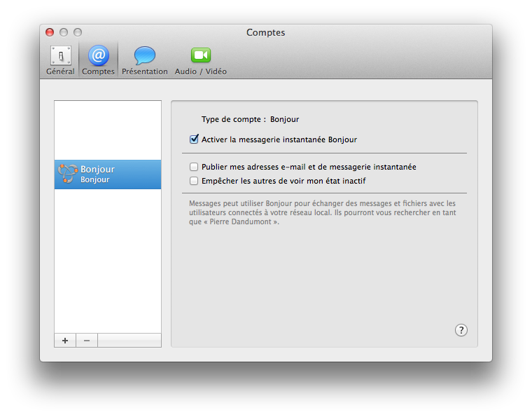Click the Général tab label text
Viewport: 532px width, 417px height.
pos(60,71)
